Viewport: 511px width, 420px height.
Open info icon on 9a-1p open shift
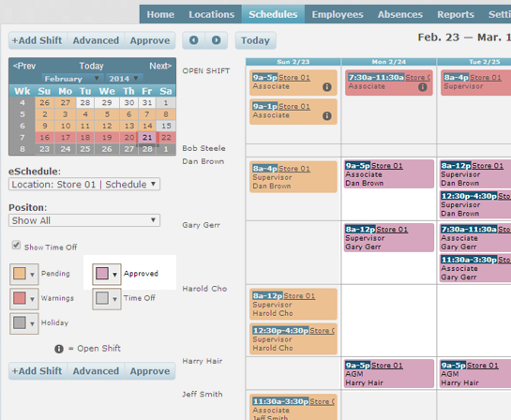(x=327, y=116)
